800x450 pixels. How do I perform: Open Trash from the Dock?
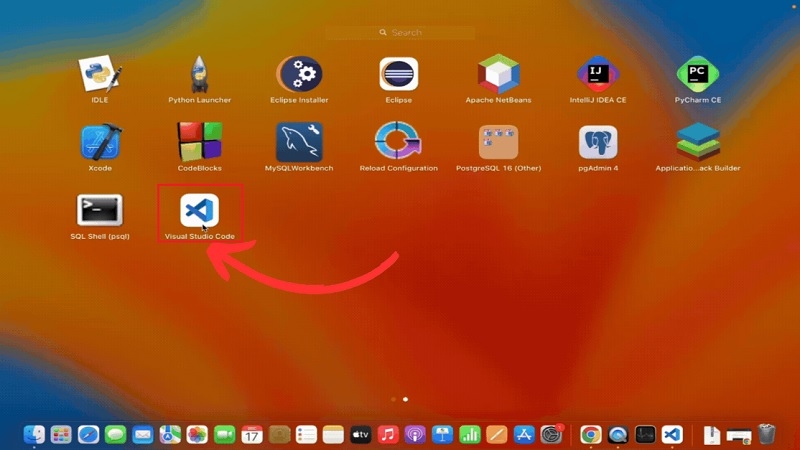click(x=766, y=434)
